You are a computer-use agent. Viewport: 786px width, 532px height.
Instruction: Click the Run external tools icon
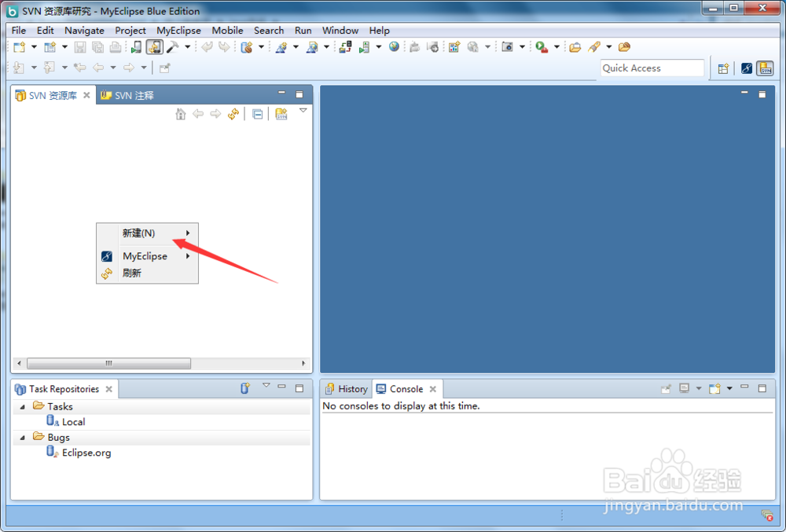tap(542, 47)
